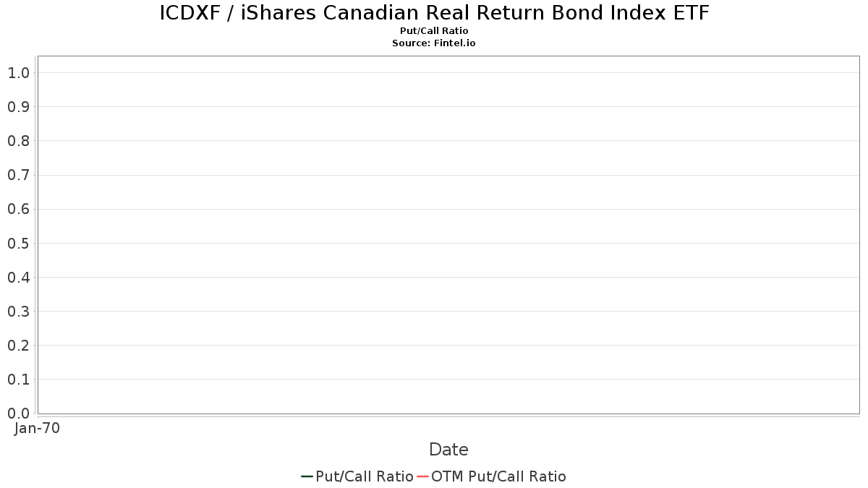Select the 1.0 y-axis label
Screen dimensions: 868x488
[19, 73]
